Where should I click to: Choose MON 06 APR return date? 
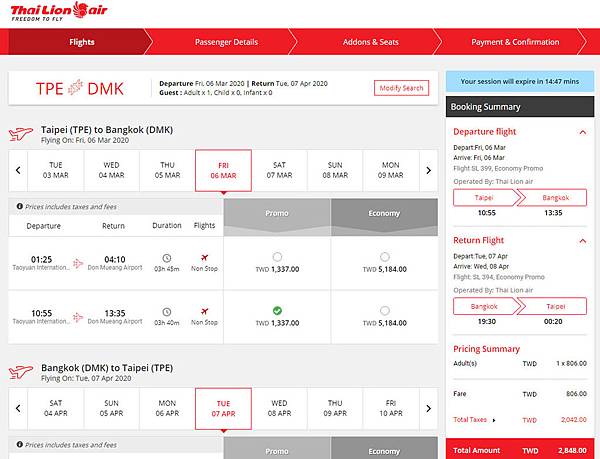pyautogui.click(x=167, y=409)
